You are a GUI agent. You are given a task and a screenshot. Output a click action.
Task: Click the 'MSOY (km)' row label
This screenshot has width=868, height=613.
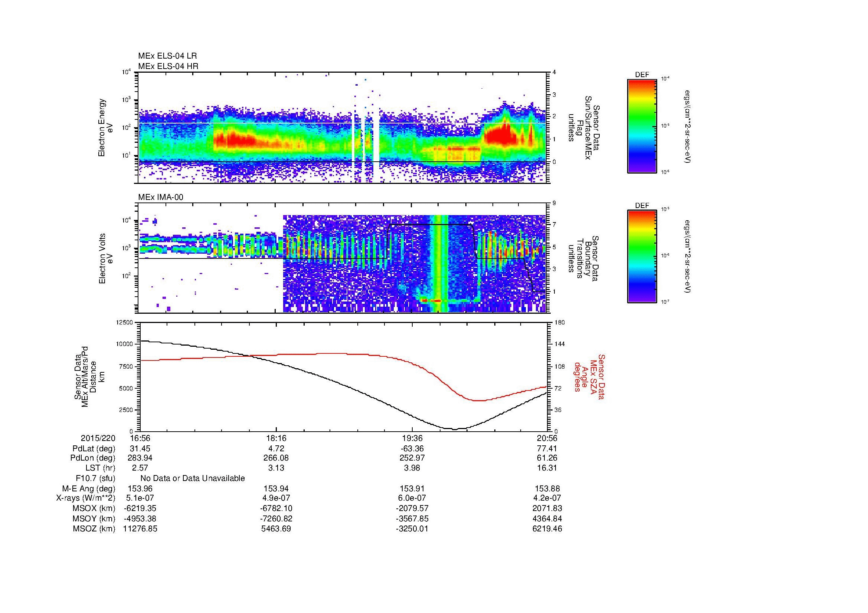[94, 518]
